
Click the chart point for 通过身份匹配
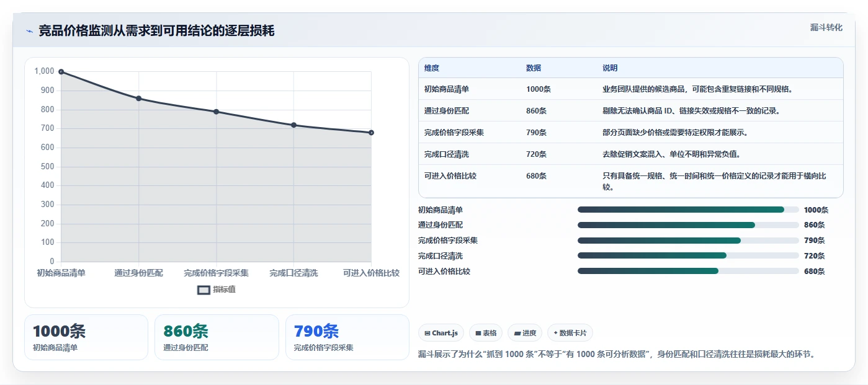click(x=138, y=99)
